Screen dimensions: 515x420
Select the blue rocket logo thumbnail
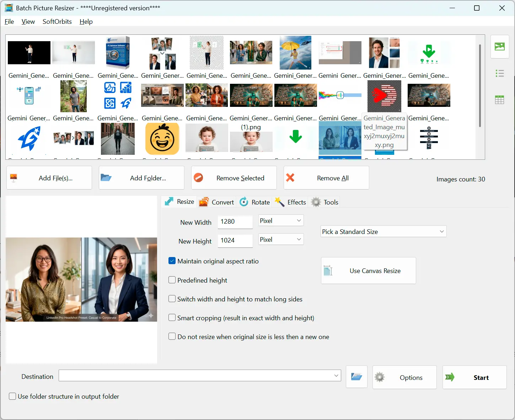click(x=29, y=139)
